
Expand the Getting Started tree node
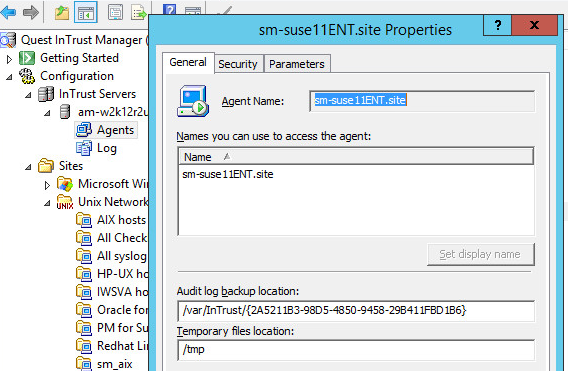coord(9,59)
